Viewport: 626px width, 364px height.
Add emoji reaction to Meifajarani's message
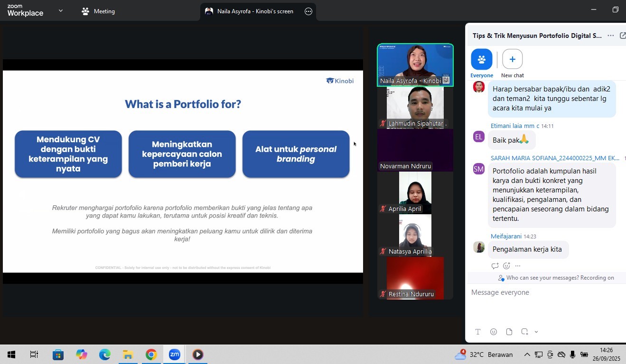click(506, 266)
